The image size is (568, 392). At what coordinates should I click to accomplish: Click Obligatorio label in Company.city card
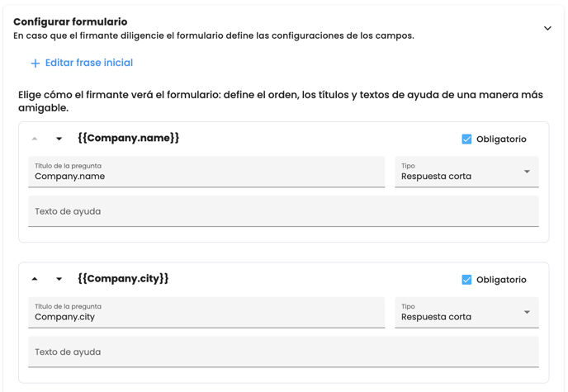tap(501, 280)
